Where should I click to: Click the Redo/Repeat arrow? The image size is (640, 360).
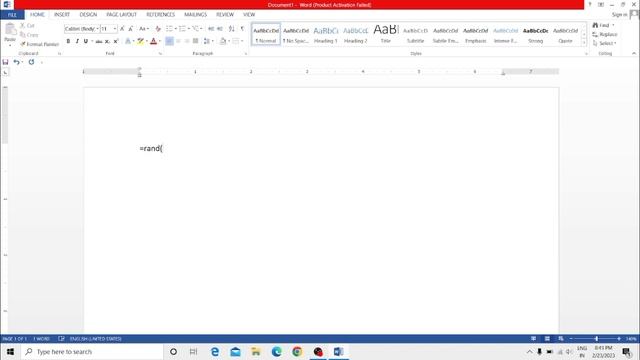click(x=31, y=62)
